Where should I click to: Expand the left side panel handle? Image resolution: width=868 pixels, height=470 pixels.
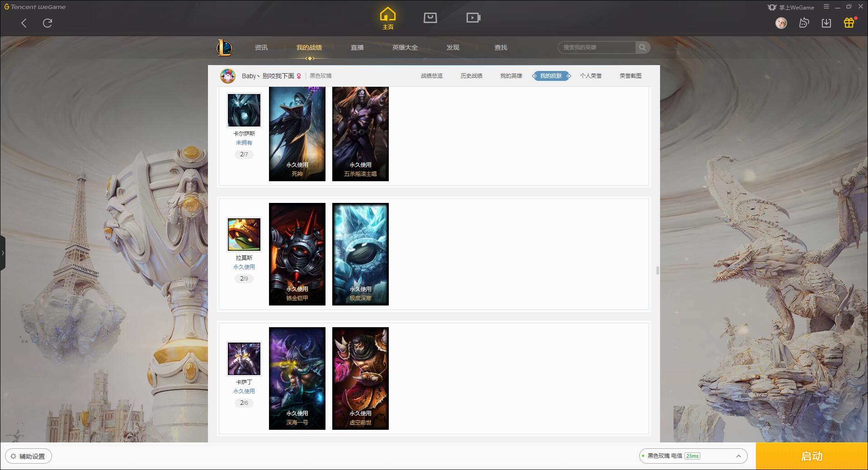point(3,253)
